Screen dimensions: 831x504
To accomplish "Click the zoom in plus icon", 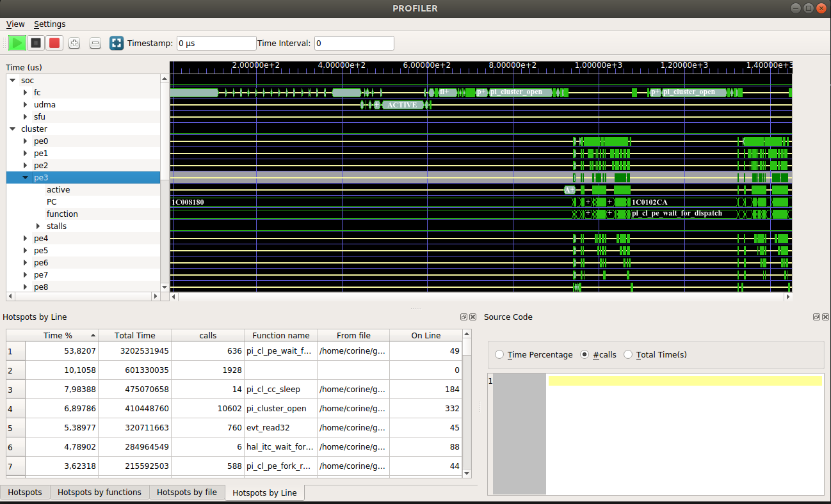I will 74,43.
